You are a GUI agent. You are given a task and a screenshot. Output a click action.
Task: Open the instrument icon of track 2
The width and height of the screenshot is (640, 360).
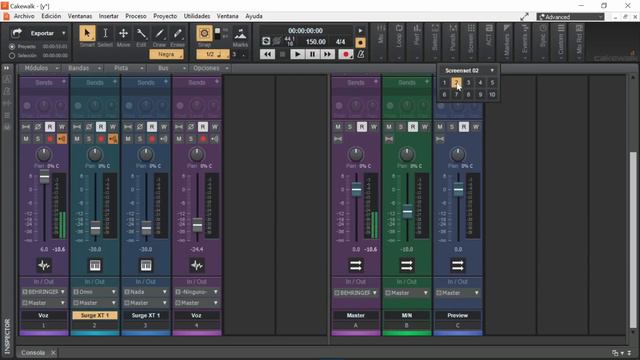click(95, 266)
